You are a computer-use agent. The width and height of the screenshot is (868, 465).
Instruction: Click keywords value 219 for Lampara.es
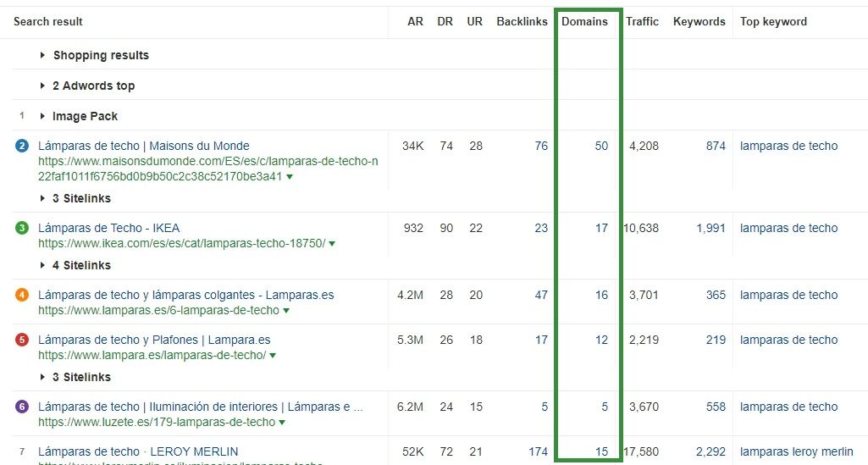click(716, 340)
